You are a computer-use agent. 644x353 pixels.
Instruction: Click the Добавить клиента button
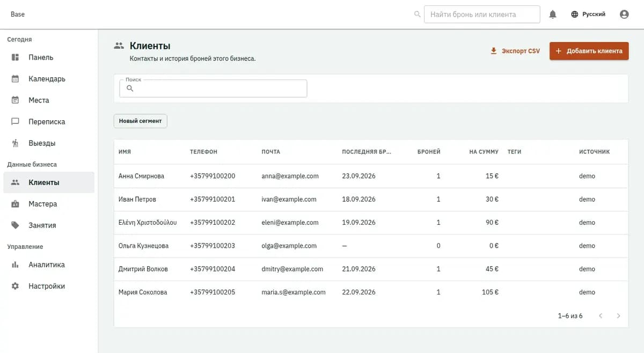[589, 51]
